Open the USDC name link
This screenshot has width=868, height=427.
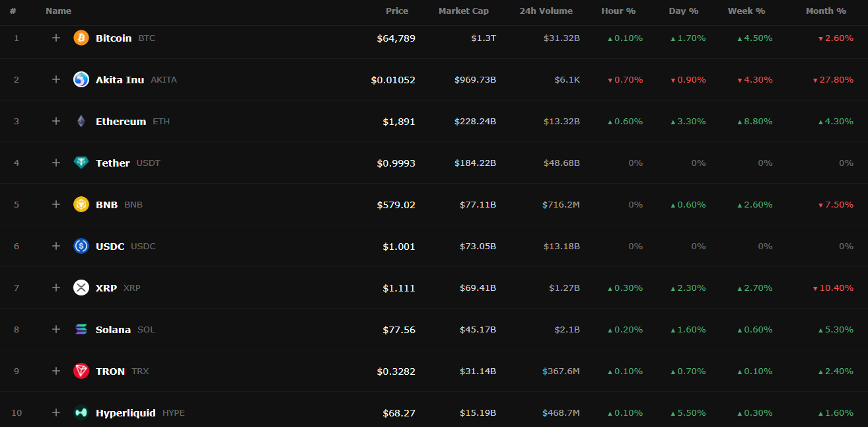(x=110, y=247)
